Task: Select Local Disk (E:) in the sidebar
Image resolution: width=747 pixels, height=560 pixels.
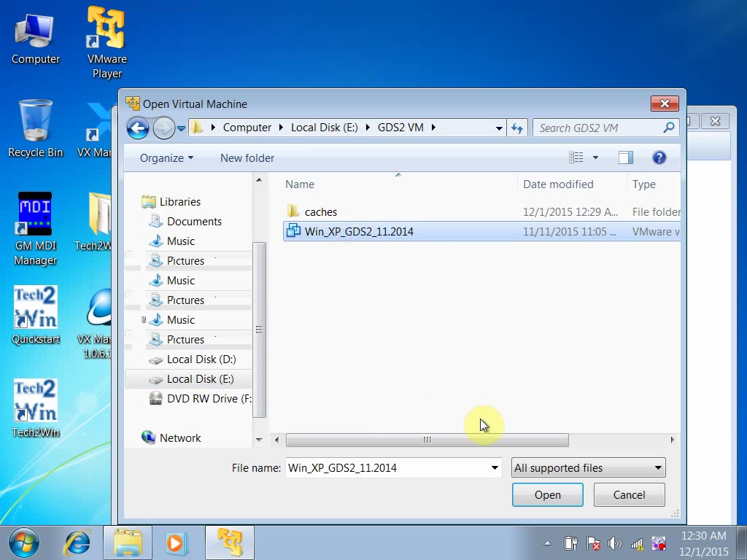Action: (x=188, y=379)
